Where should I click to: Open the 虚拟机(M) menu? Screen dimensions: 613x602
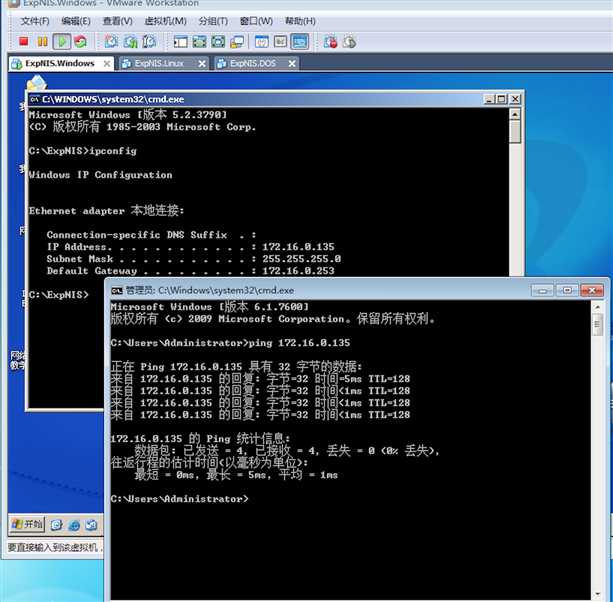click(x=165, y=21)
